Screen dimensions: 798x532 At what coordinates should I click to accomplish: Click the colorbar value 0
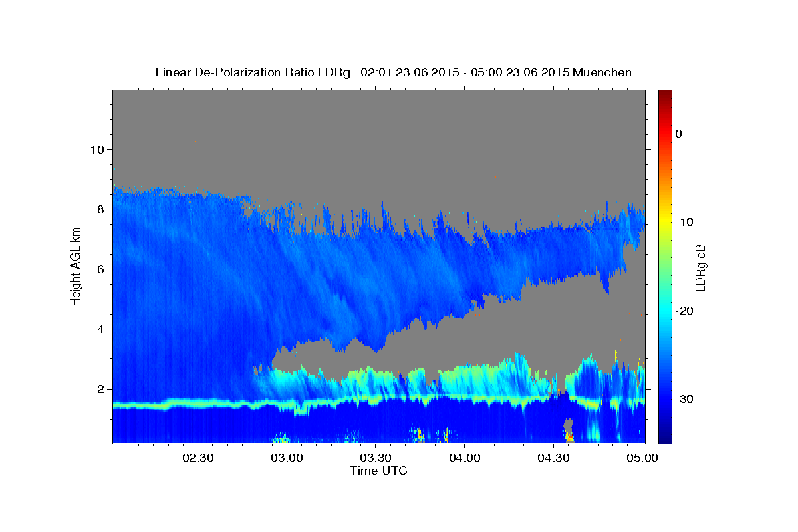coord(678,134)
